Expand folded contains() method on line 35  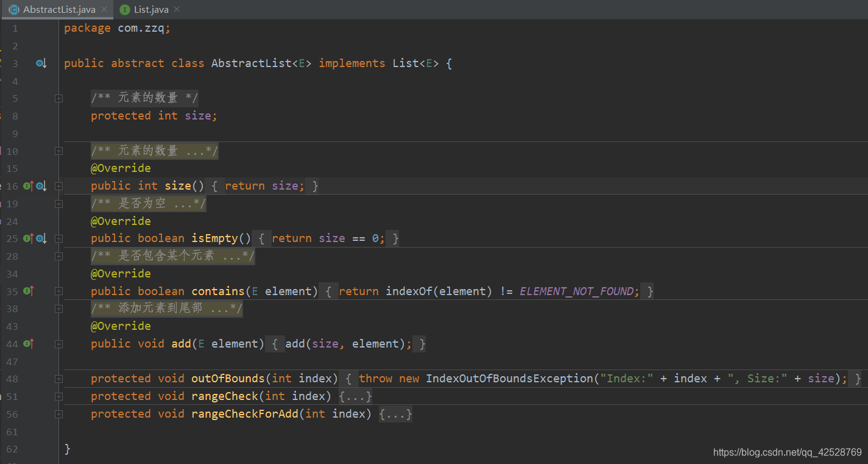[58, 291]
